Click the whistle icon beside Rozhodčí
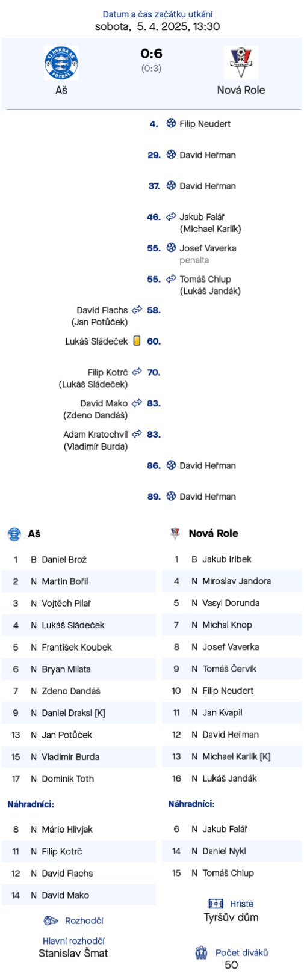Viewport: 304px width, 980px height. pos(51,920)
